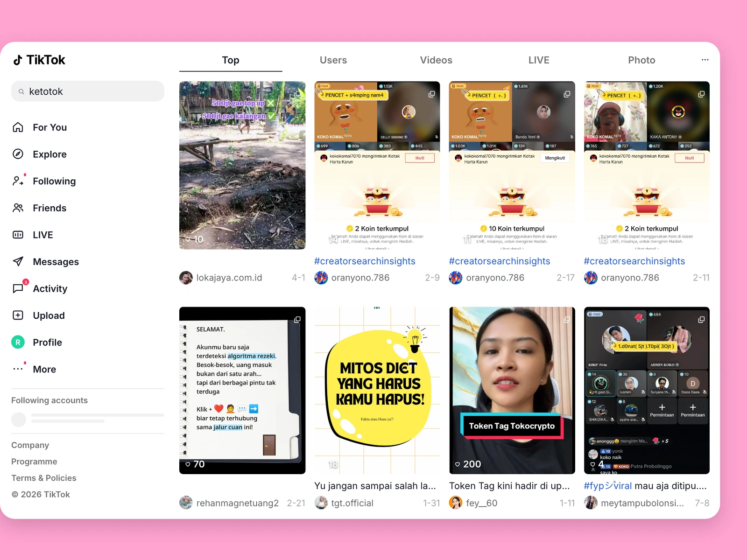Image resolution: width=747 pixels, height=560 pixels.
Task: Switch to the Users tab
Action: pyautogui.click(x=333, y=60)
